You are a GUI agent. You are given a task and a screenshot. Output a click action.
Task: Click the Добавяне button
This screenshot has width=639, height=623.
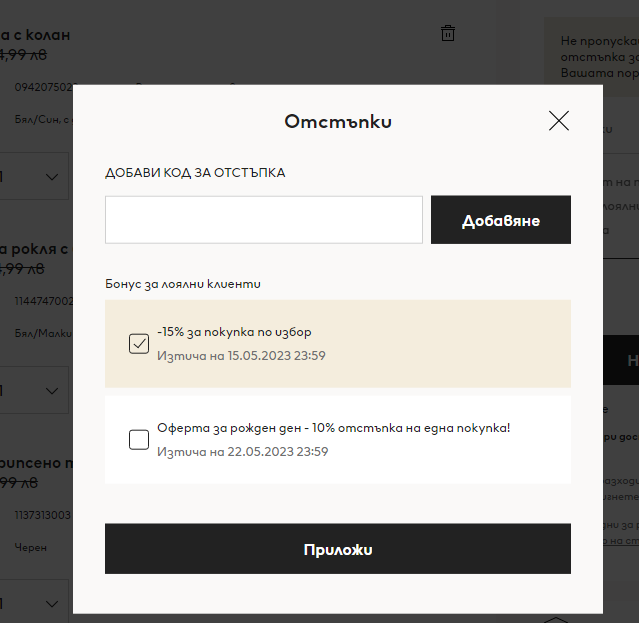500,220
